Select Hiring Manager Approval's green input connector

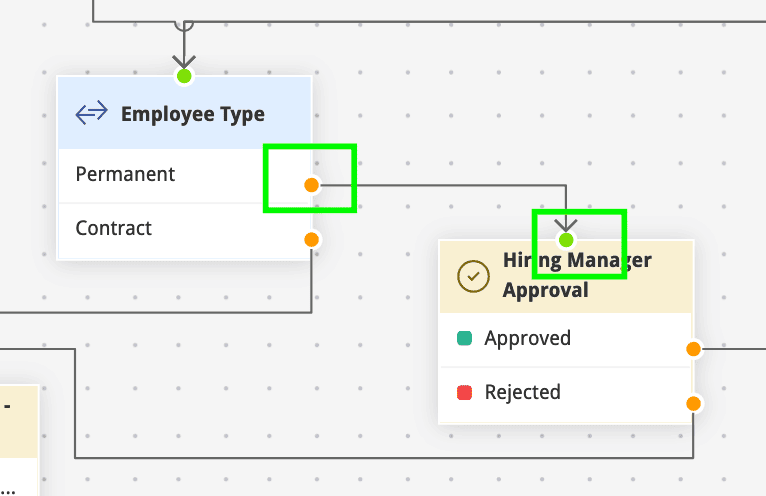tap(567, 240)
